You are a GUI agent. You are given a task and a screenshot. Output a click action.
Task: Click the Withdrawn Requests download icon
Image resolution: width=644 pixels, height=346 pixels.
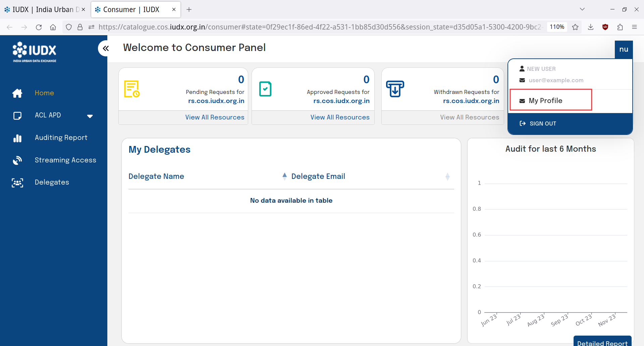pos(395,89)
